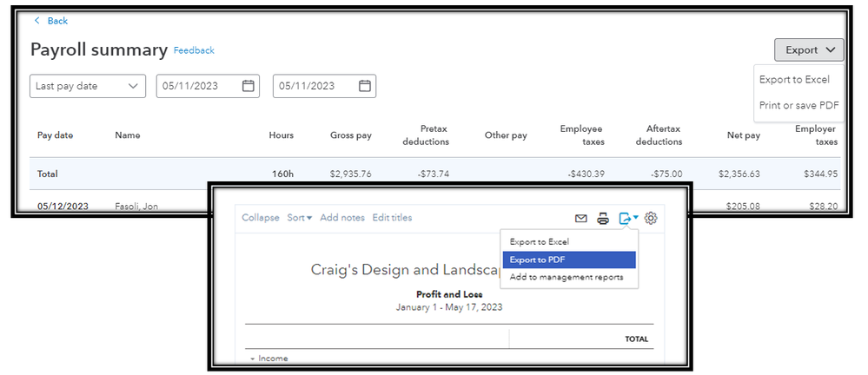Open the Sort dropdown in the report toolbar
868x375 pixels.
300,218
